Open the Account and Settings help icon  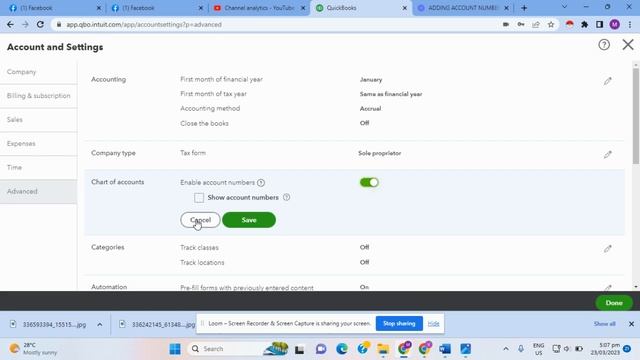604,44
